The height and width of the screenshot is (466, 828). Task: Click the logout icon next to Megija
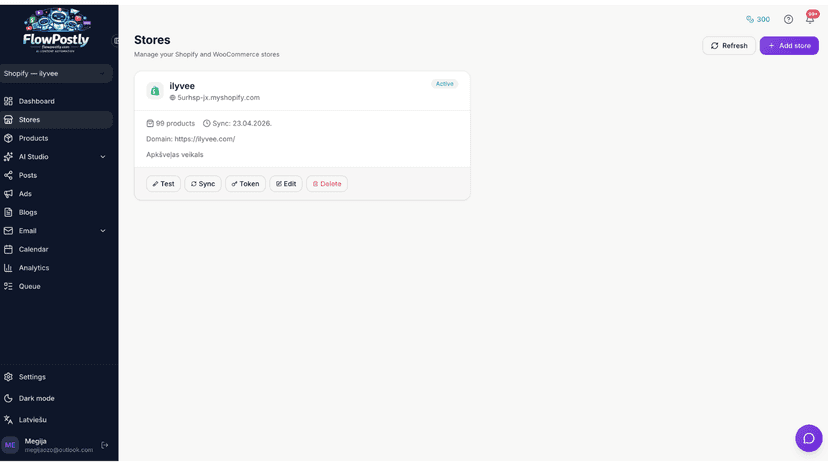click(105, 445)
